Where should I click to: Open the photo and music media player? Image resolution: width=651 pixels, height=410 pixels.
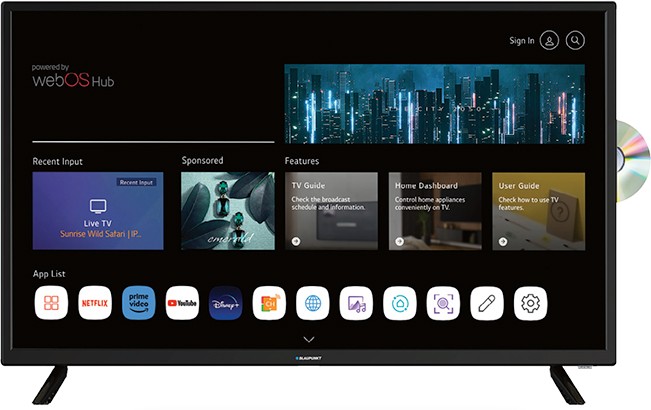tap(356, 303)
